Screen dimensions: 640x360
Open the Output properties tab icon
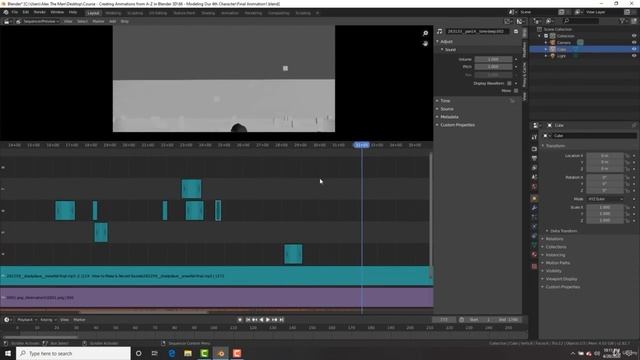(534, 158)
